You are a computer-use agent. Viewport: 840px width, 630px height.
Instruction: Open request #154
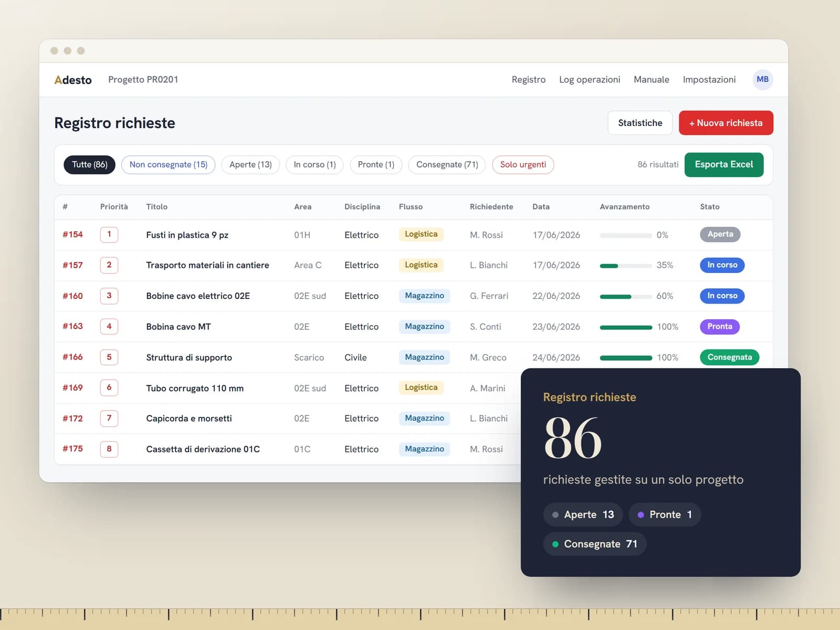[x=72, y=234]
